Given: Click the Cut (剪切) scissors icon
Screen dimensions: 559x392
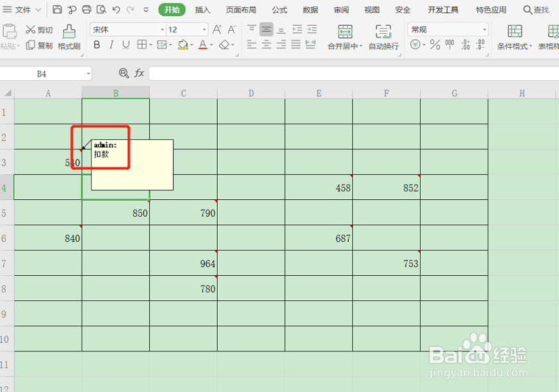Looking at the screenshot, I should pyautogui.click(x=30, y=29).
